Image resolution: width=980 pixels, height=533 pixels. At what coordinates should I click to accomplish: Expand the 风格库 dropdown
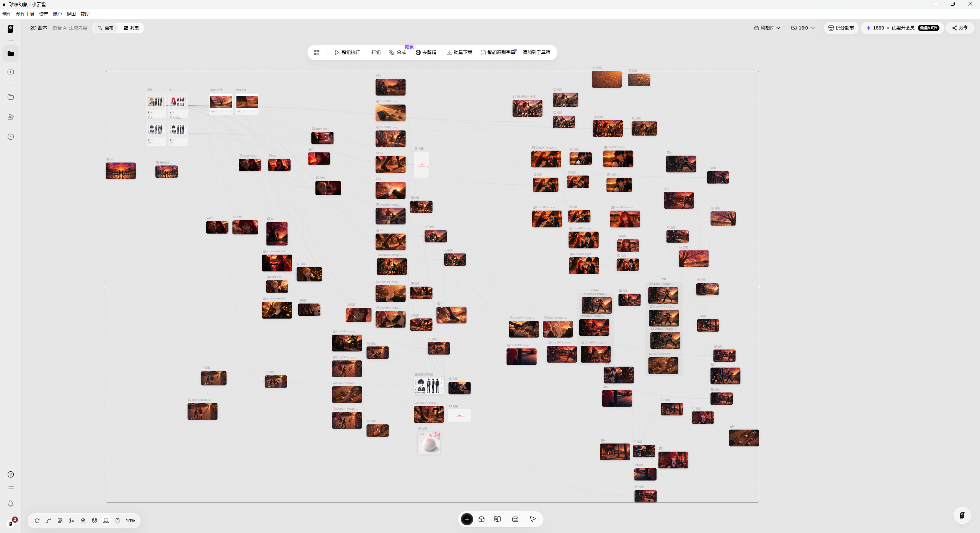click(x=767, y=28)
